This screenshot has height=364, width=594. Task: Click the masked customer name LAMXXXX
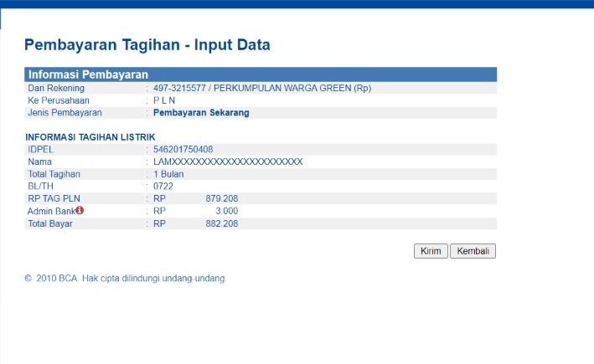(x=228, y=161)
